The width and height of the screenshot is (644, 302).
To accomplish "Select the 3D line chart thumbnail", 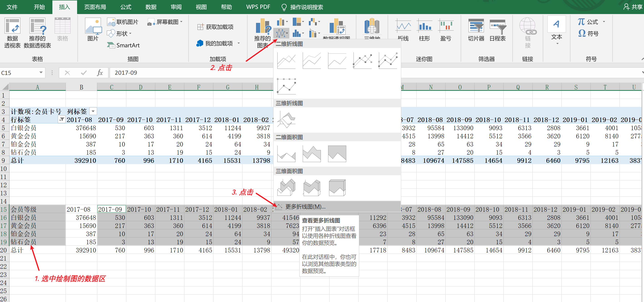I will (x=286, y=120).
